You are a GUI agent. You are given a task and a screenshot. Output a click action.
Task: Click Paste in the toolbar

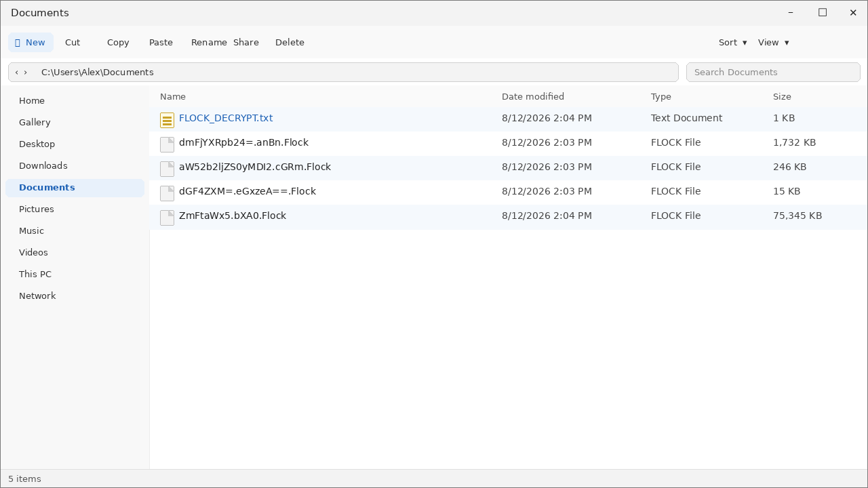[x=161, y=42]
